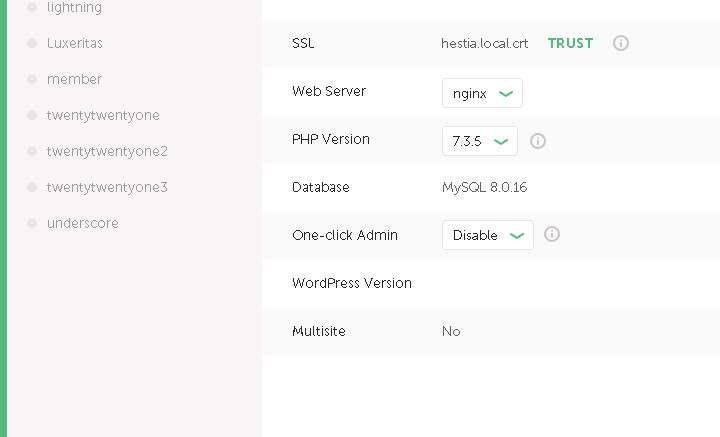This screenshot has width=720, height=437.
Task: Click the status dot beside lightning site
Action: (32, 7)
